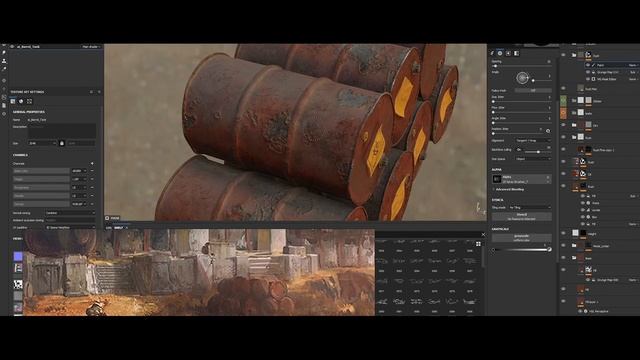Open the brush Alignment dropdown
This screenshot has width=640, height=360.
(x=533, y=140)
